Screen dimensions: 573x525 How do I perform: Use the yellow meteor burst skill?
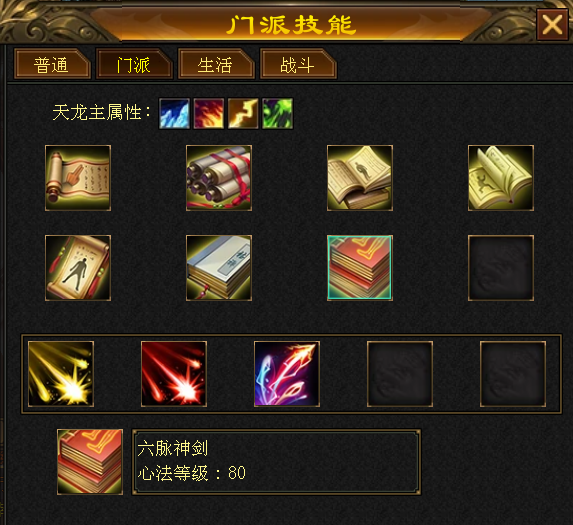click(x=61, y=374)
